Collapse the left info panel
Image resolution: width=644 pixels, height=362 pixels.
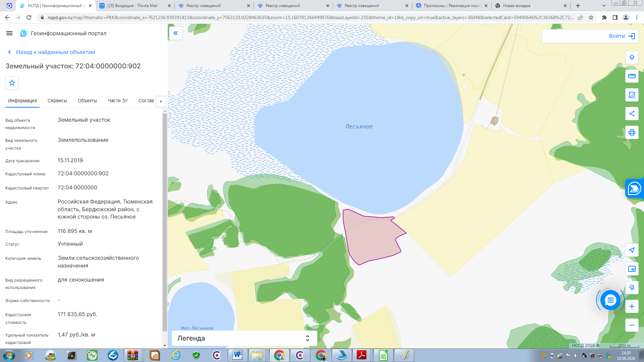coord(176,33)
